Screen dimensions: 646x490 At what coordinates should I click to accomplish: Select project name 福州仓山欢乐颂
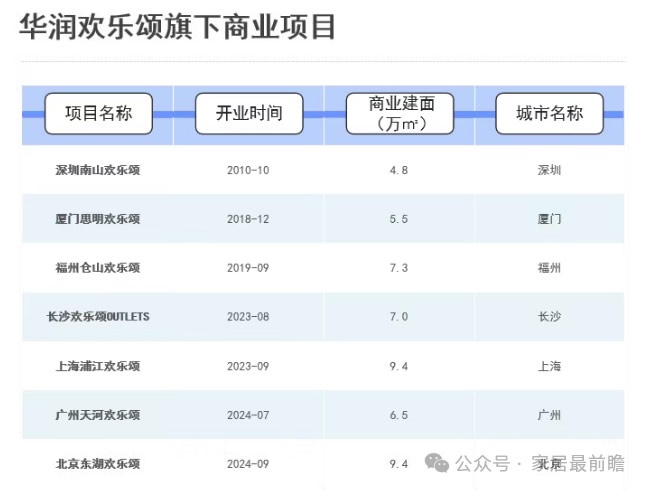pyautogui.click(x=98, y=268)
